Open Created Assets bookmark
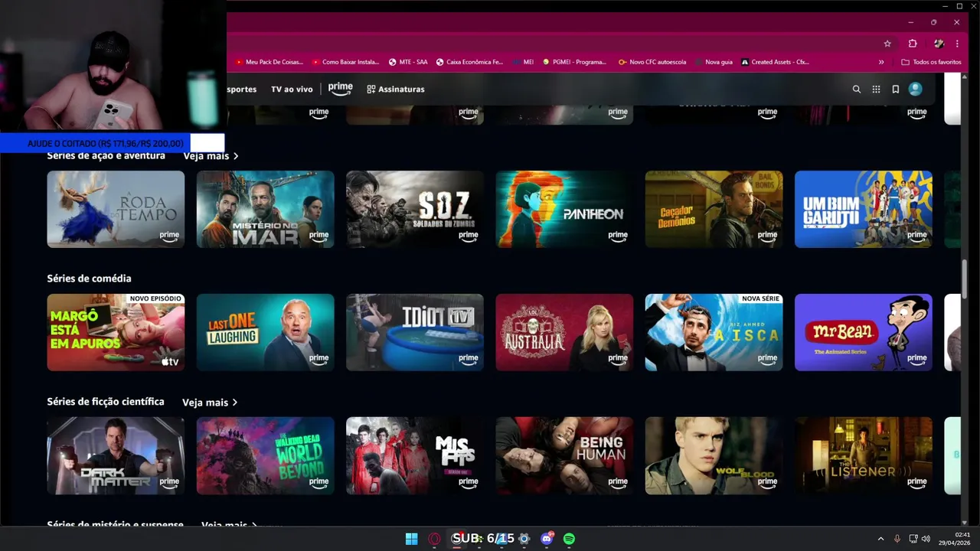980x551 pixels. tap(775, 62)
